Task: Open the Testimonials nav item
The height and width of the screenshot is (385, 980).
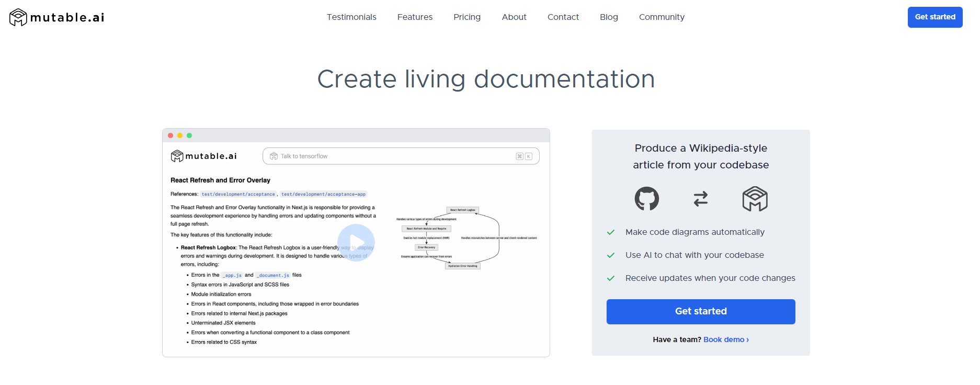Action: pos(351,17)
